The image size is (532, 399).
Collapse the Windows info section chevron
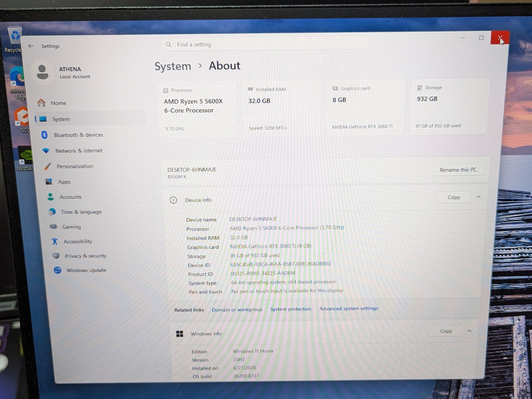coord(469,331)
